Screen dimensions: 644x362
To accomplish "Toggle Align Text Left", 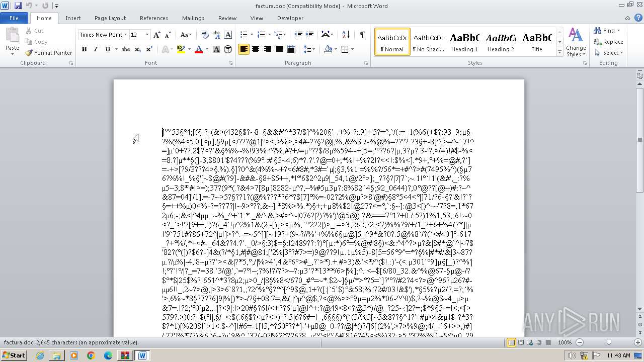I will [x=244, y=49].
